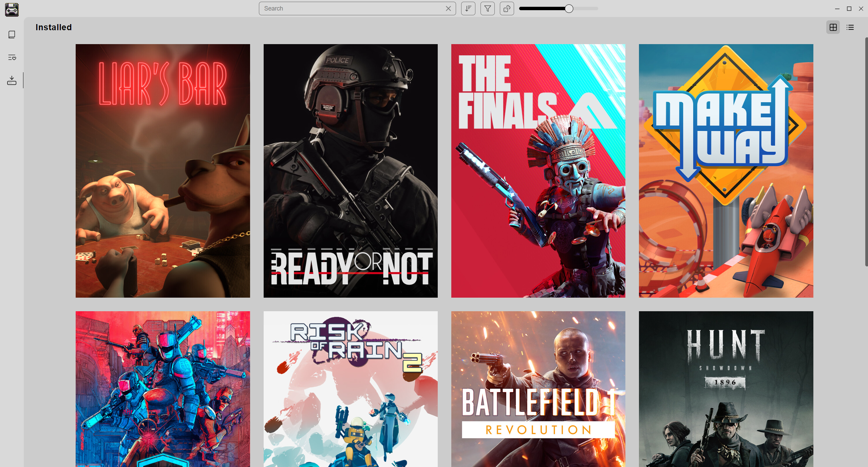Toggle the Installed grid layout button
868x467 pixels.
833,27
